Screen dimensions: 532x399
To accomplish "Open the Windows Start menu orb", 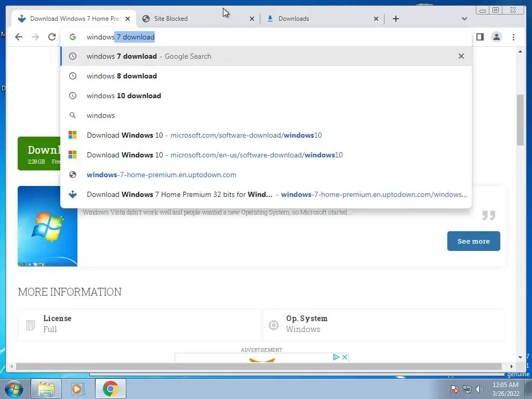I will (14, 389).
